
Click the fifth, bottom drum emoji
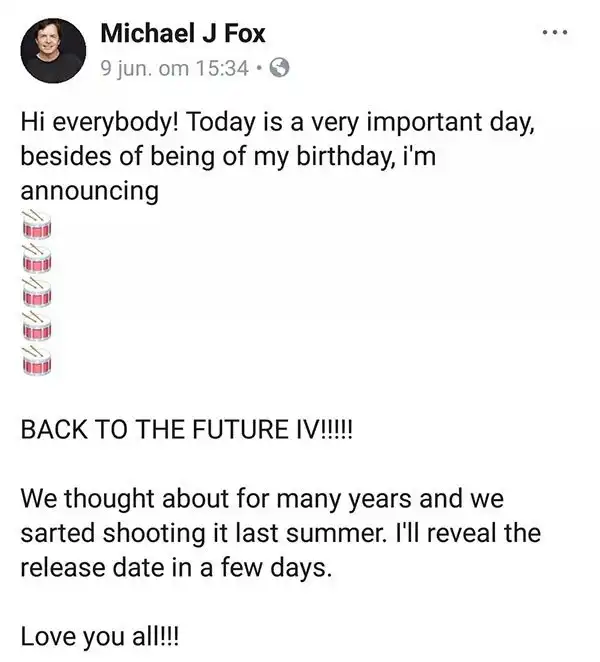tap(35, 364)
